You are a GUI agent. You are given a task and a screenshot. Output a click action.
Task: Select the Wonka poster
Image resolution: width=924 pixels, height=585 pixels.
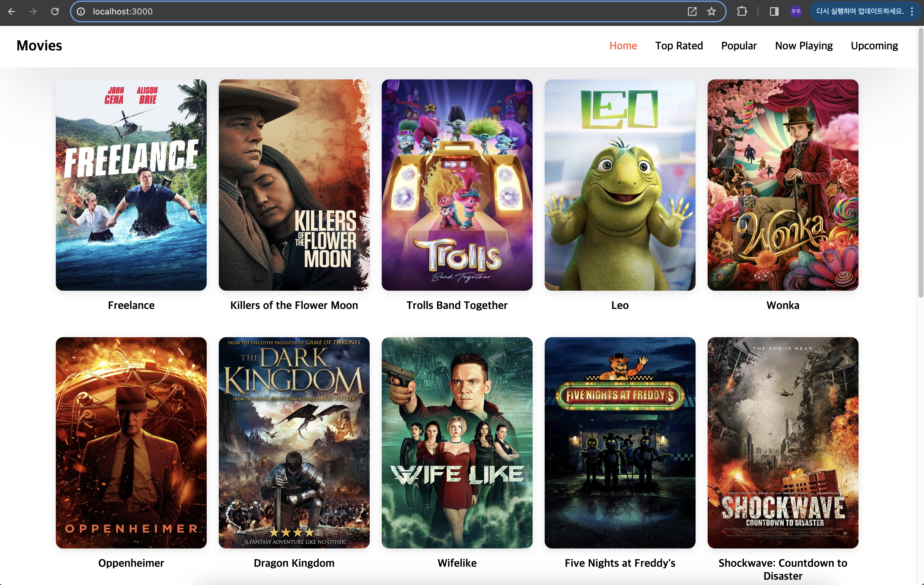coord(783,185)
